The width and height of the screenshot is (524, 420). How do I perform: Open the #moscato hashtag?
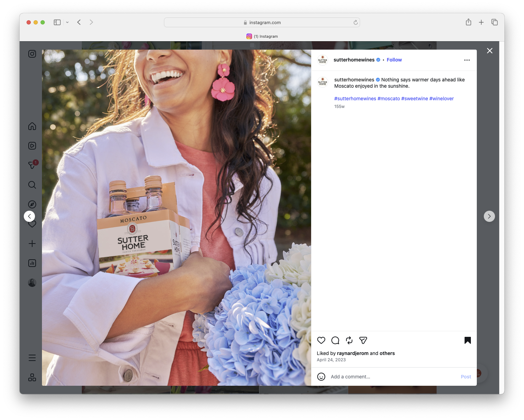coord(389,99)
